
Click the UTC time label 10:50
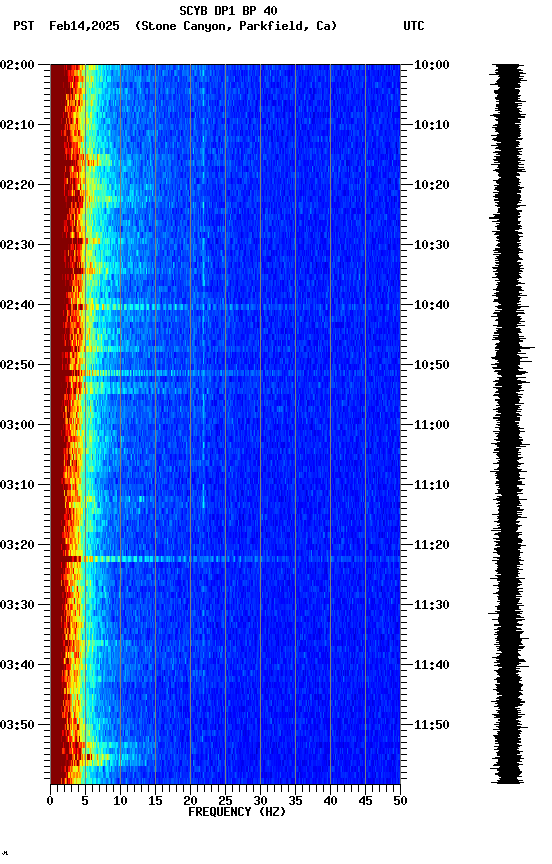pos(431,365)
